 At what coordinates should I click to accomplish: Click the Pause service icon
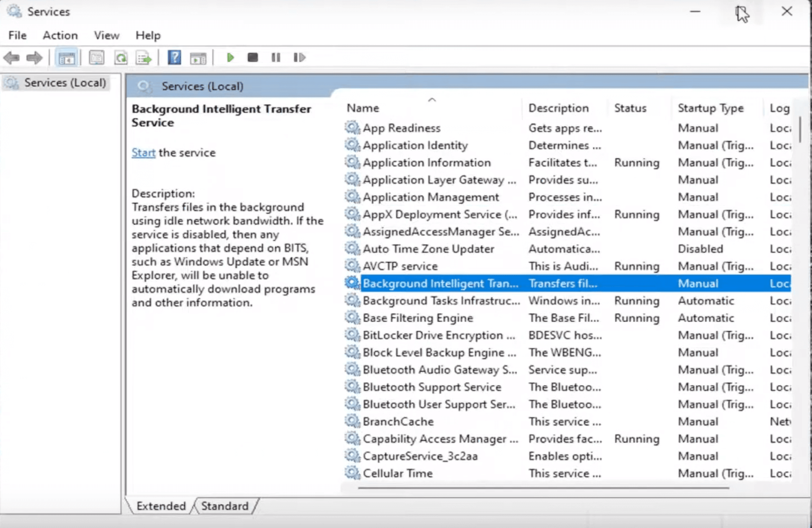point(276,57)
